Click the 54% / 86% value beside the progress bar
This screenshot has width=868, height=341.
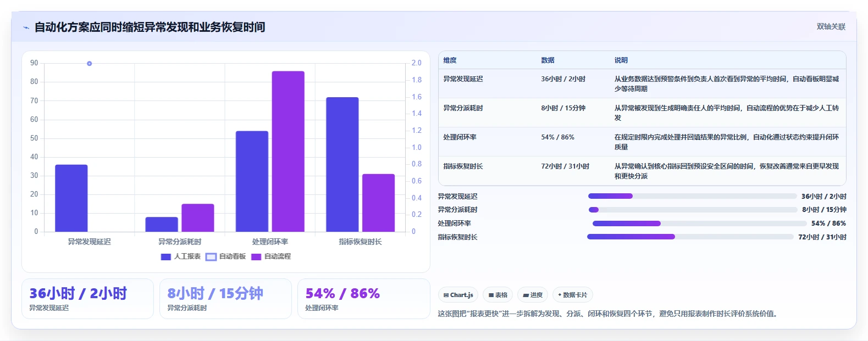(x=828, y=223)
